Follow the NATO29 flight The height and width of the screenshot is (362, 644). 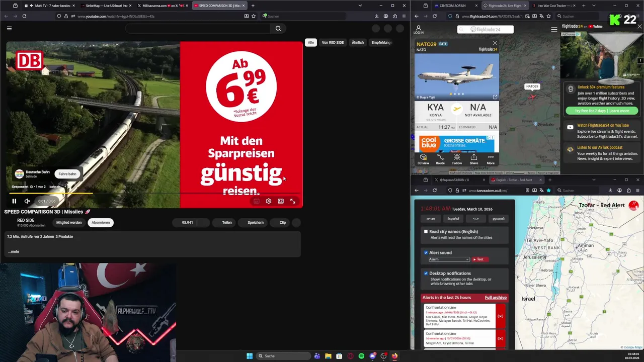click(457, 159)
